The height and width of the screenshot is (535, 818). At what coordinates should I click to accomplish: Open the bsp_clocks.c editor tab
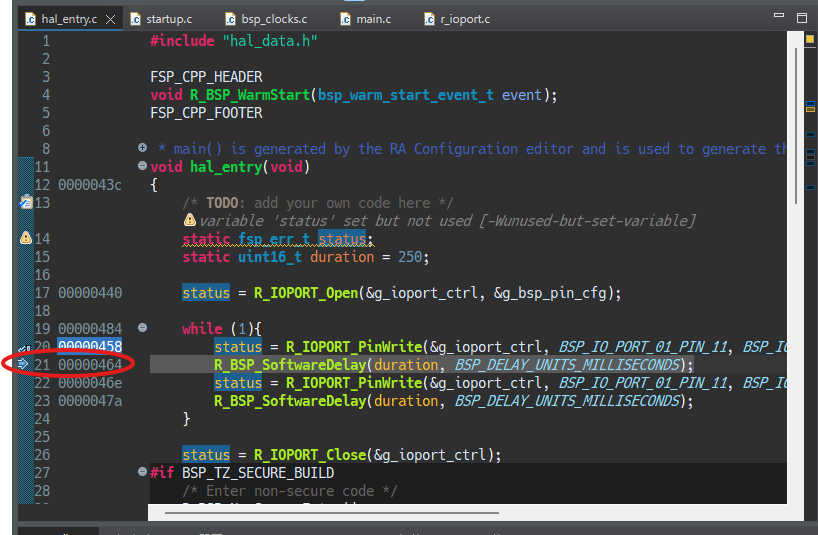tap(266, 19)
